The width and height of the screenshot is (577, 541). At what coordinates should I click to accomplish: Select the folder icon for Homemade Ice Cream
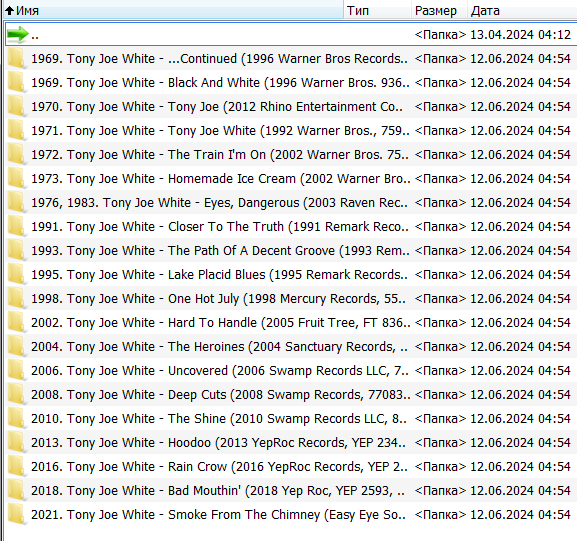click(x=17, y=178)
